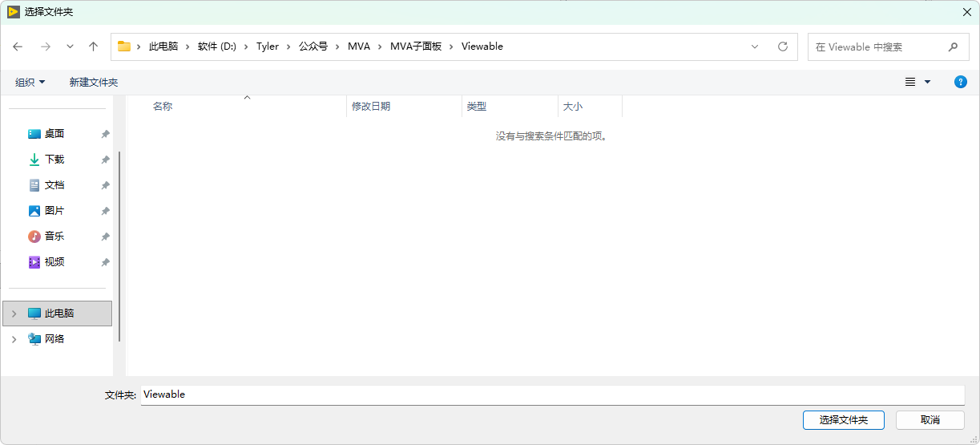Viewport: 980px width, 445px height.
Task: Click 此电脑 in the address bar
Action: click(x=163, y=47)
